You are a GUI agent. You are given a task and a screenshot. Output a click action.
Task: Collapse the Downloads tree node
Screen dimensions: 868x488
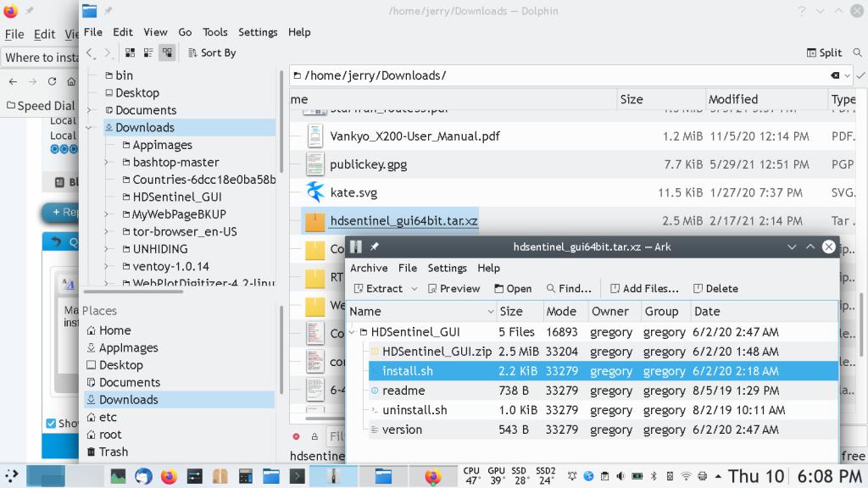(x=90, y=128)
